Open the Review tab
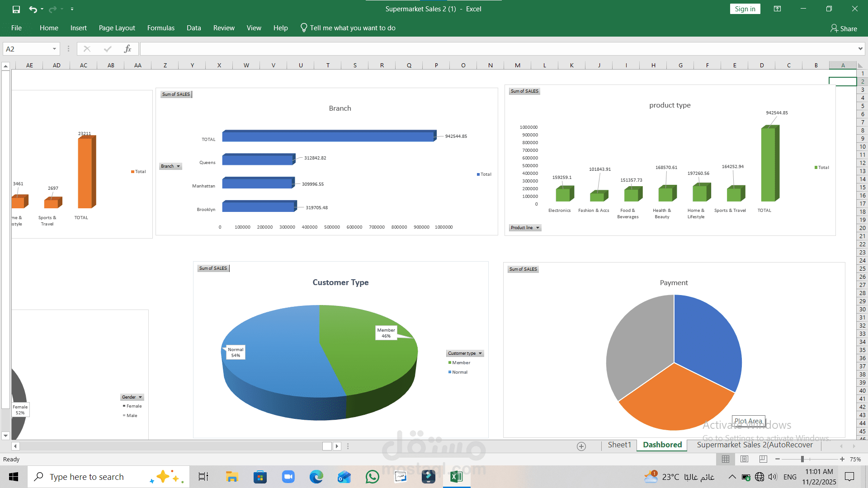The width and height of the screenshot is (868, 488). pyautogui.click(x=224, y=28)
